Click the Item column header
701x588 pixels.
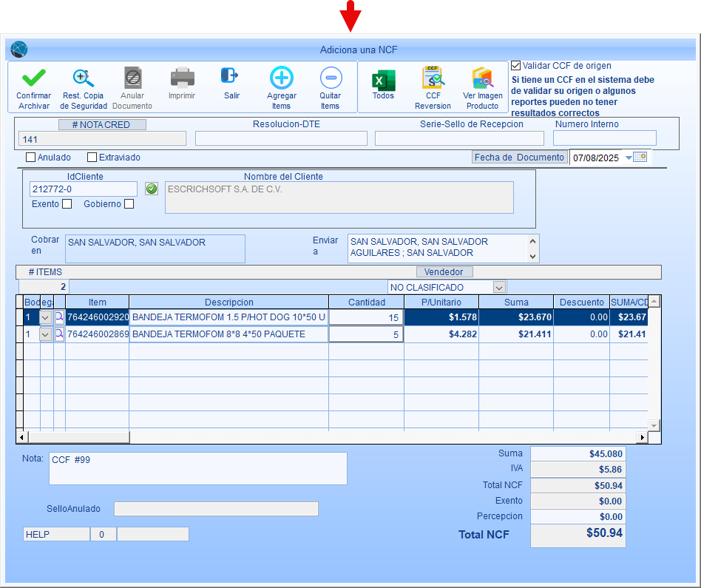click(98, 303)
